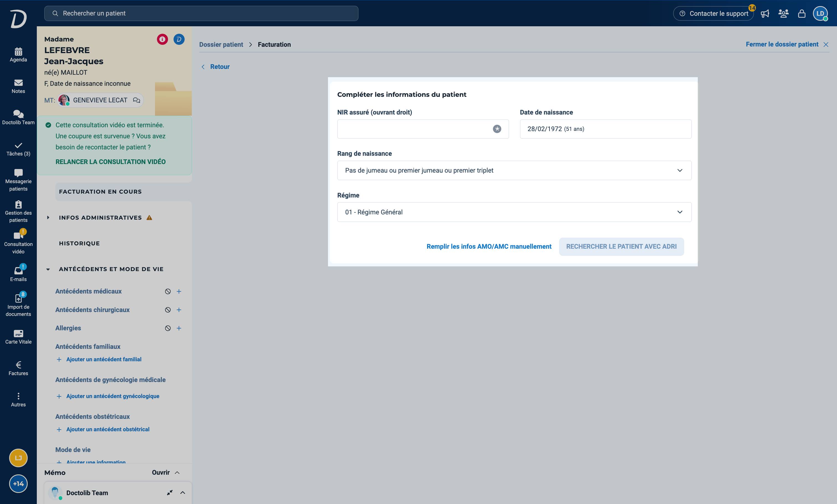
Task: Click the red patient info icon
Action: tap(162, 39)
